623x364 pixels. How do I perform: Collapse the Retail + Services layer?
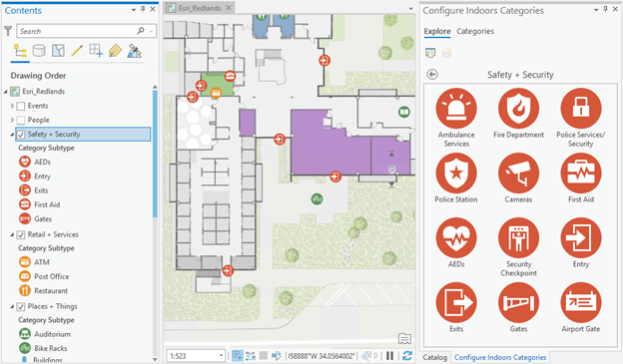pos(12,235)
